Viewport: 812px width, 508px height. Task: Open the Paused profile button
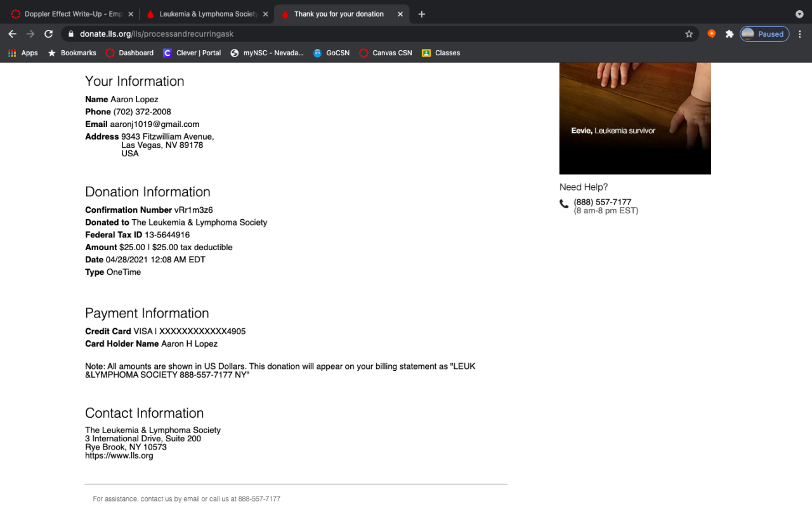pyautogui.click(x=764, y=34)
